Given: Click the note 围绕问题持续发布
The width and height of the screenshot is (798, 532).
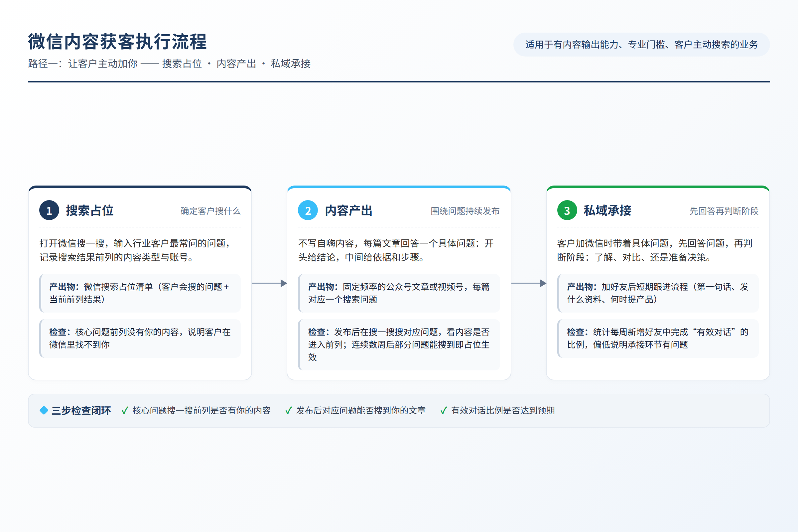Looking at the screenshot, I should pos(465,211).
